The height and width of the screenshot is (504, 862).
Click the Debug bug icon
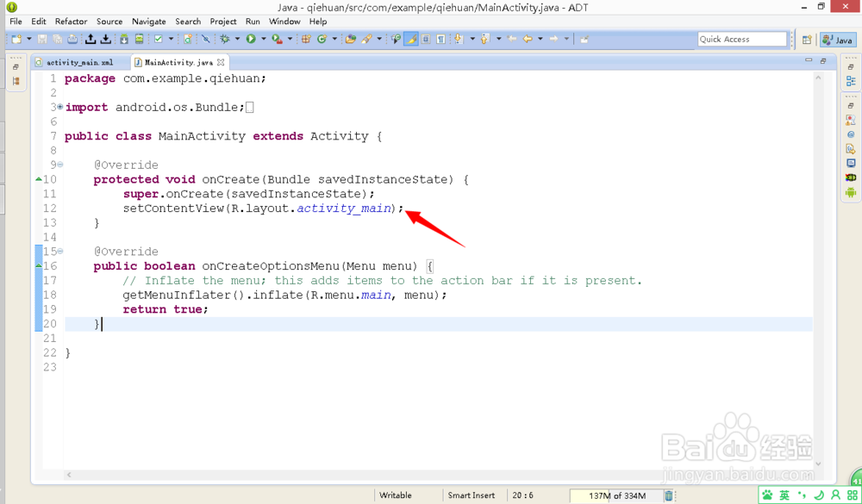pyautogui.click(x=225, y=39)
